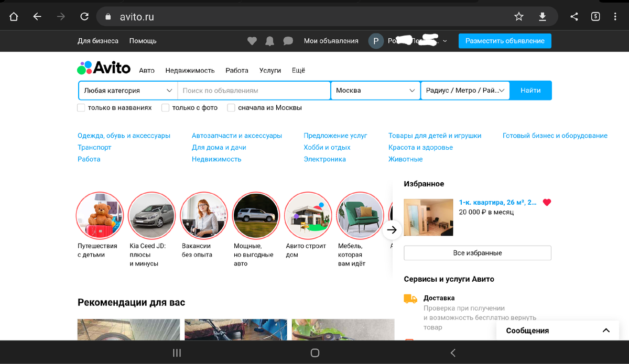Screen dimensions: 629x364
Task: Open 'Транспорт' category link
Action: click(x=94, y=147)
